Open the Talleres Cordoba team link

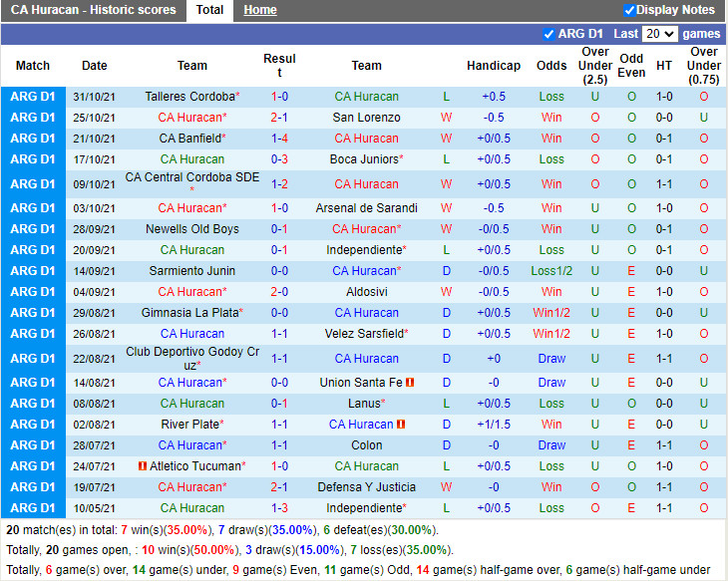[x=189, y=97]
